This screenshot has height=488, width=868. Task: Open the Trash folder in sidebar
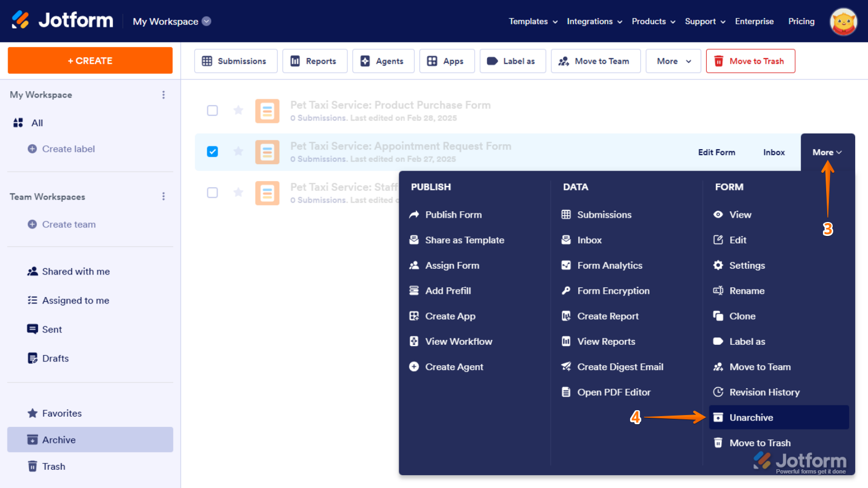coord(54,467)
